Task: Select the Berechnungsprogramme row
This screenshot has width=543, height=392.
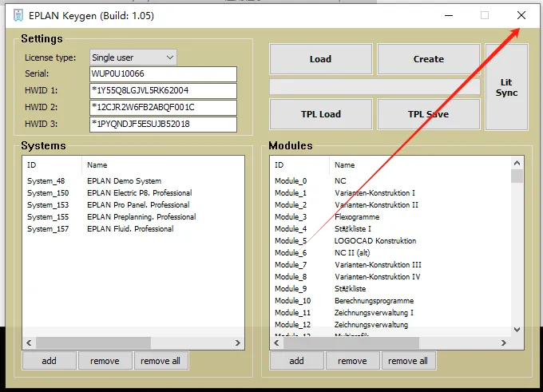Action: [390, 301]
